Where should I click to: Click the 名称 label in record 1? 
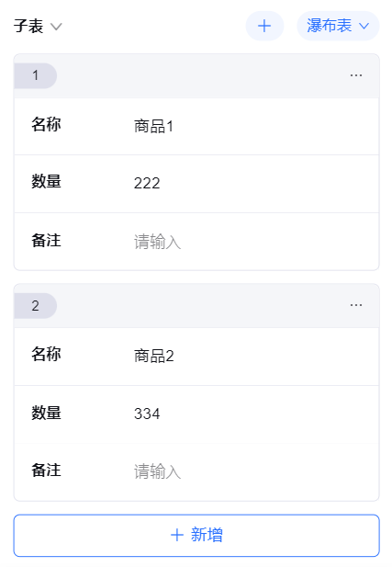click(x=46, y=124)
